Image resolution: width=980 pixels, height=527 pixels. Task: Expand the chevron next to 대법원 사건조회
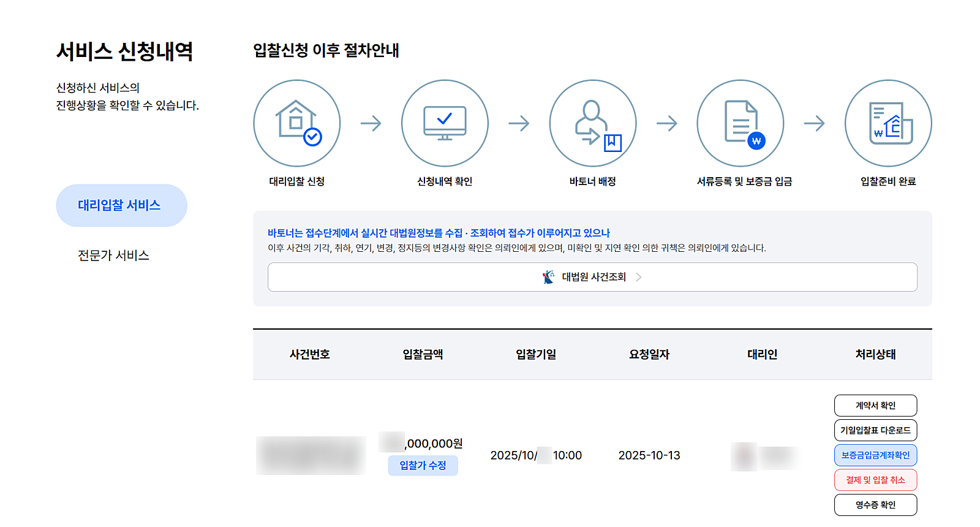(x=639, y=277)
